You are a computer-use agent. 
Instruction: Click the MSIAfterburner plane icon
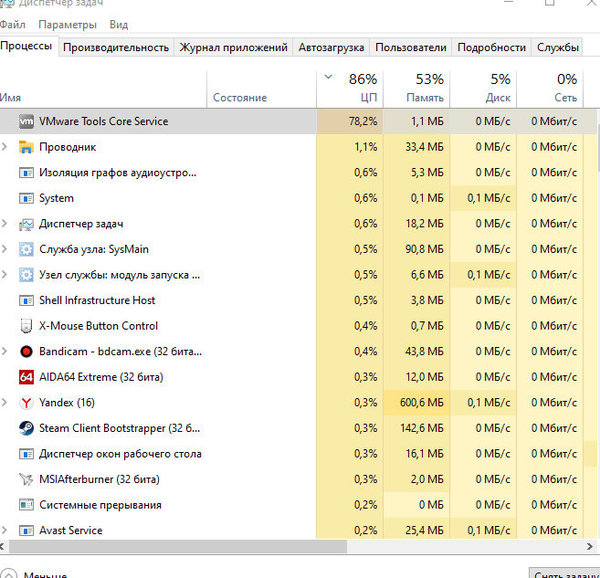pos(26,479)
